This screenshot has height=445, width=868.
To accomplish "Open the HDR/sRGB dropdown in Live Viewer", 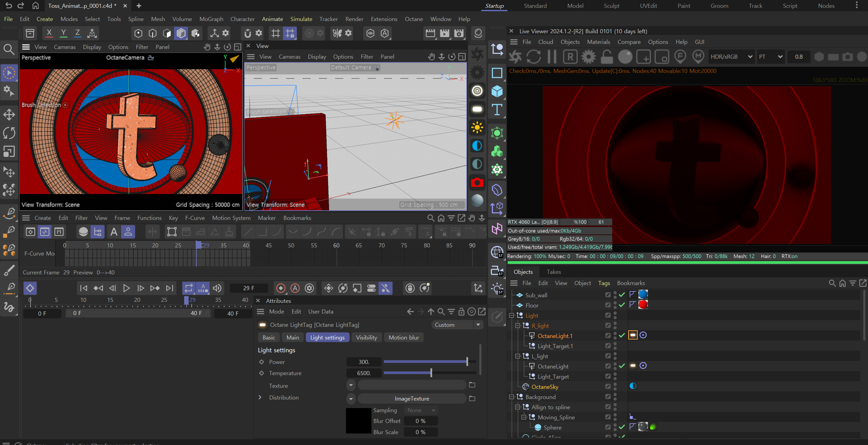I will [x=731, y=57].
